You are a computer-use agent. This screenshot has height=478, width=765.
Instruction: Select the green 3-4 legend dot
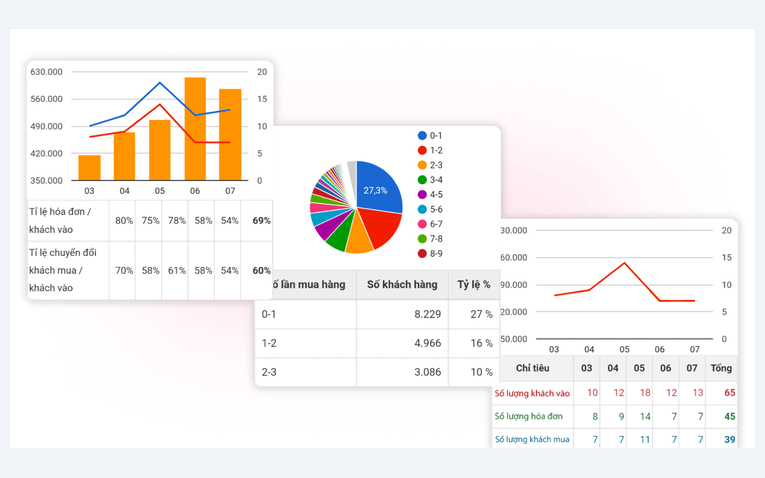click(x=422, y=180)
